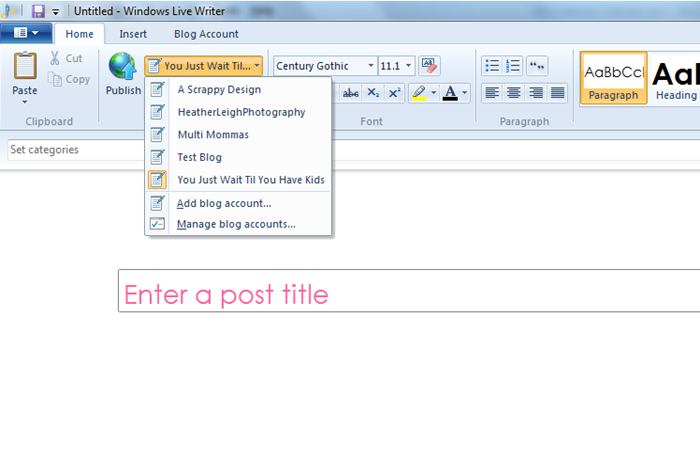Click highlighted icon beside You Just Wait Til You Have Kids

[x=157, y=180]
